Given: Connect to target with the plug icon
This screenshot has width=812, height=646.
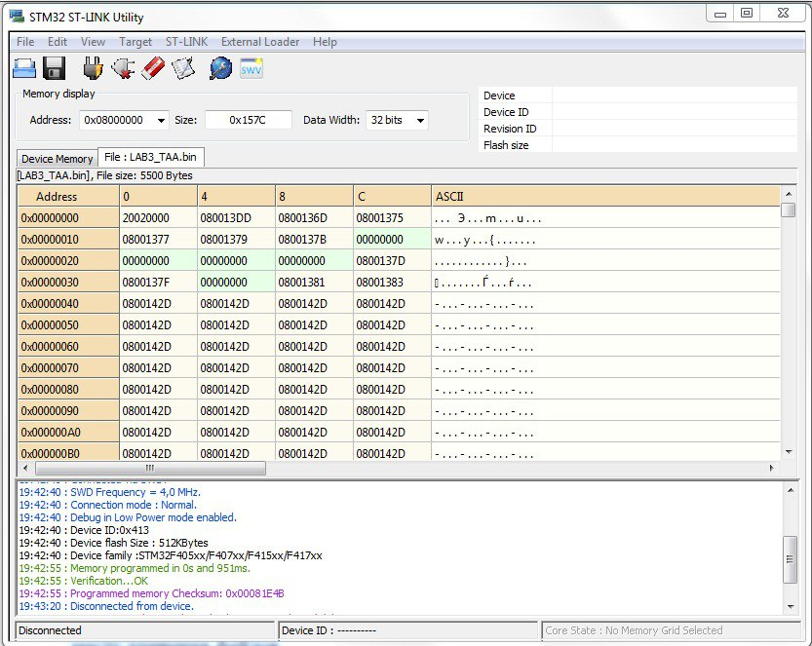Looking at the screenshot, I should pyautogui.click(x=93, y=68).
